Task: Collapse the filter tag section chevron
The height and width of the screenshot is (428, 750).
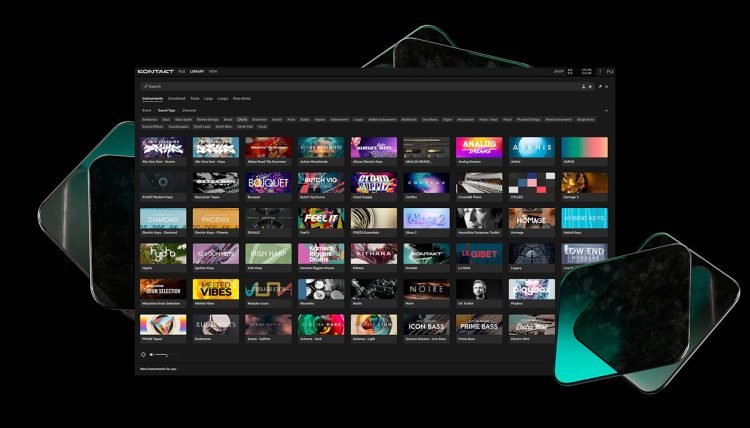Action: click(x=606, y=110)
